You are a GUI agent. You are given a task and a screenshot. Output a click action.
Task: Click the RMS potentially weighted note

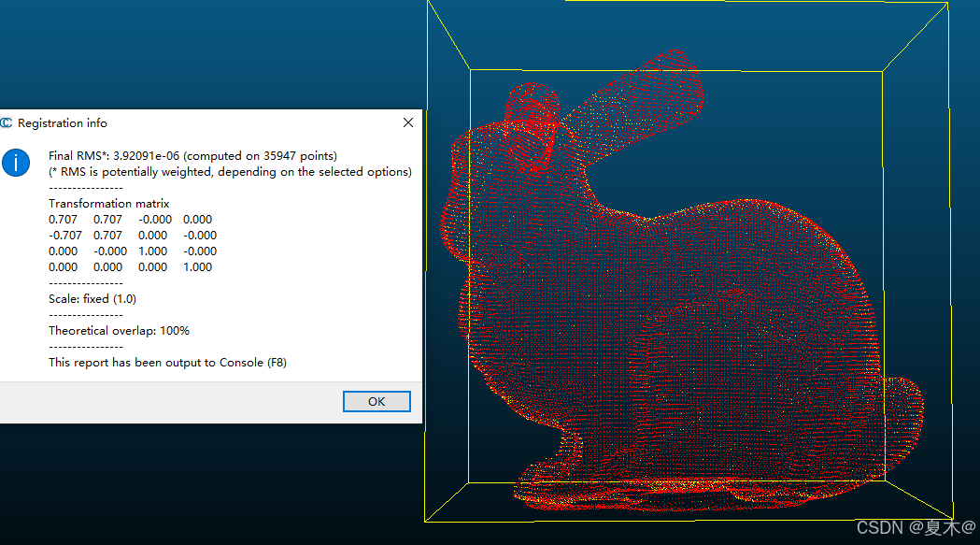point(230,171)
